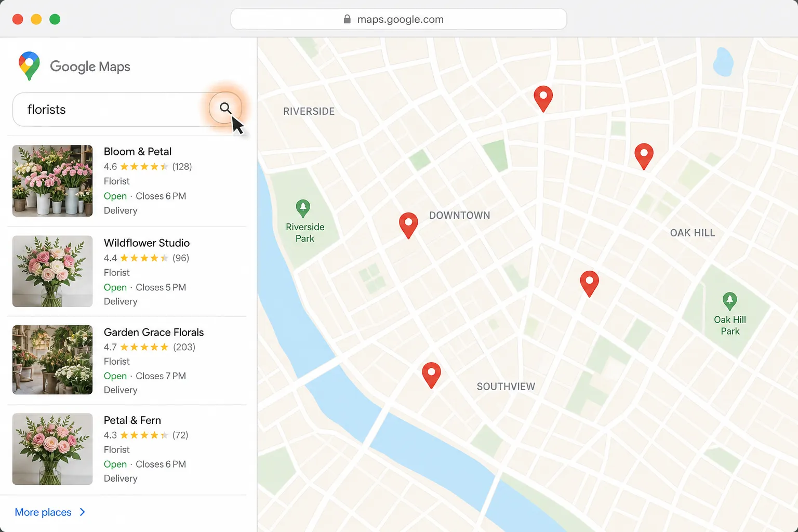Click "Closes 6 PM" under Bloom & Petal
Viewport: 798px width, 532px height.
click(161, 196)
